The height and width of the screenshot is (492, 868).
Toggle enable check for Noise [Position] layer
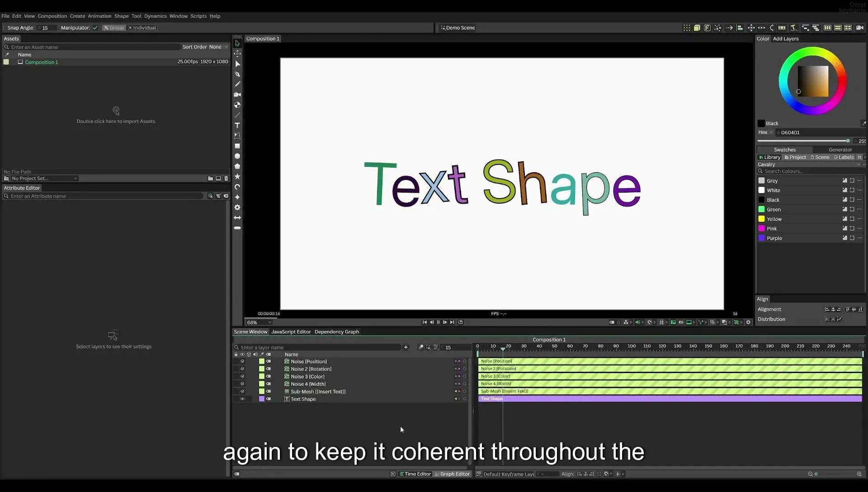click(x=242, y=361)
